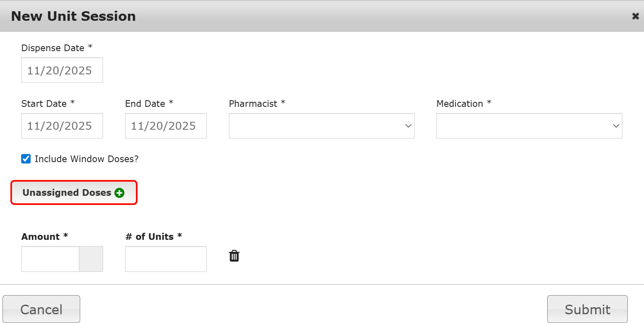Click the green plus icon beside Unassigned Doses

click(x=119, y=193)
